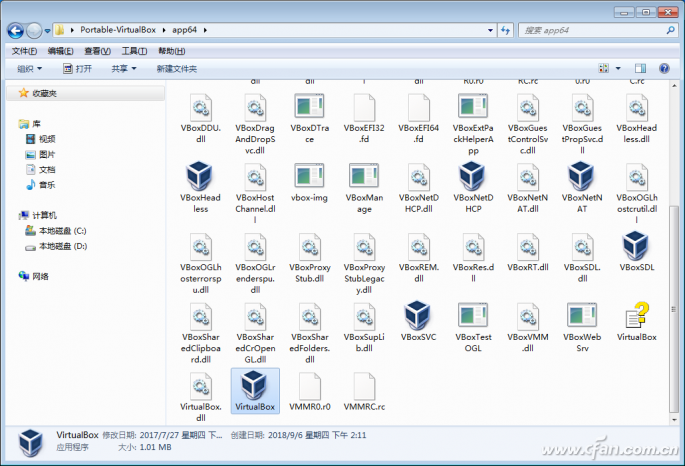Open the 查看(V) menu

[97, 51]
